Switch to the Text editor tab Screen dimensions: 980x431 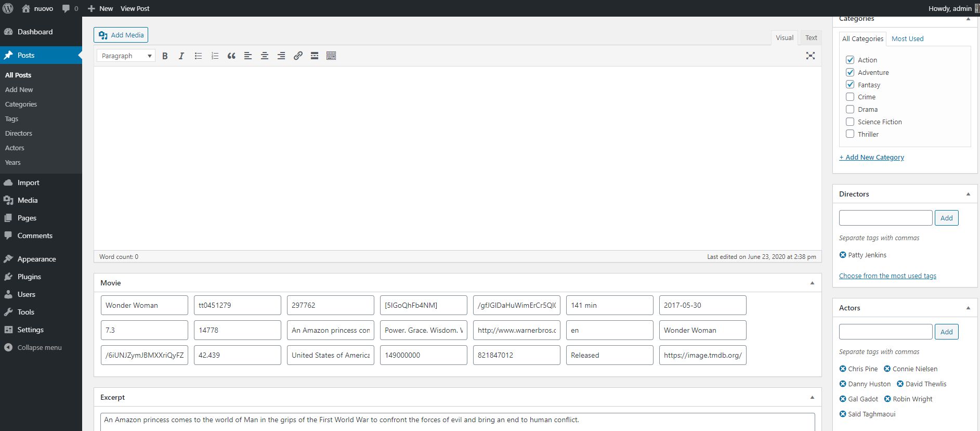(x=811, y=37)
